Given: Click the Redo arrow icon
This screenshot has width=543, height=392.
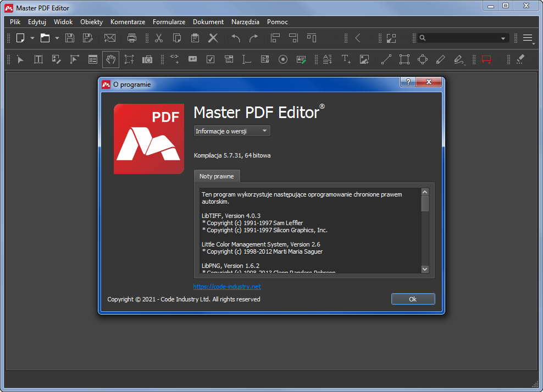Looking at the screenshot, I should pos(254,38).
